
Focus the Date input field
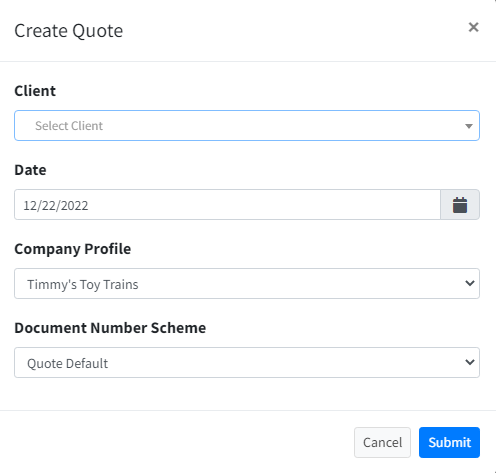click(227, 205)
